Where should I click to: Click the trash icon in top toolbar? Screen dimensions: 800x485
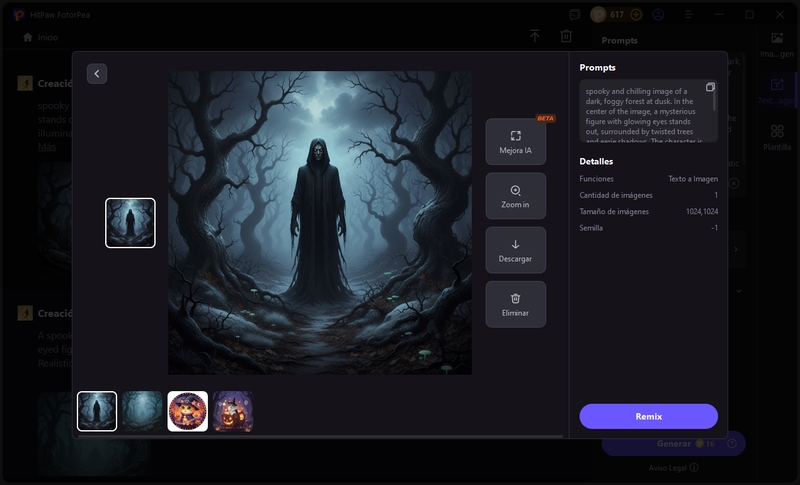click(x=566, y=36)
